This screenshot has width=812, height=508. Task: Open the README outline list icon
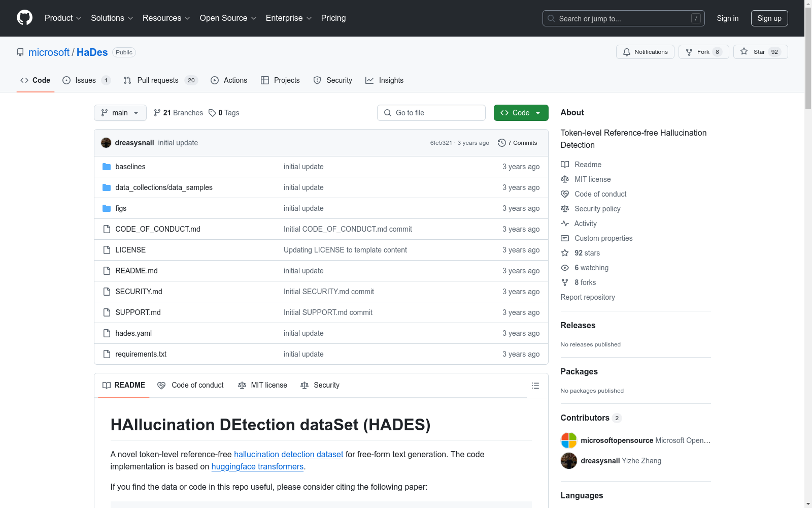coord(535,386)
